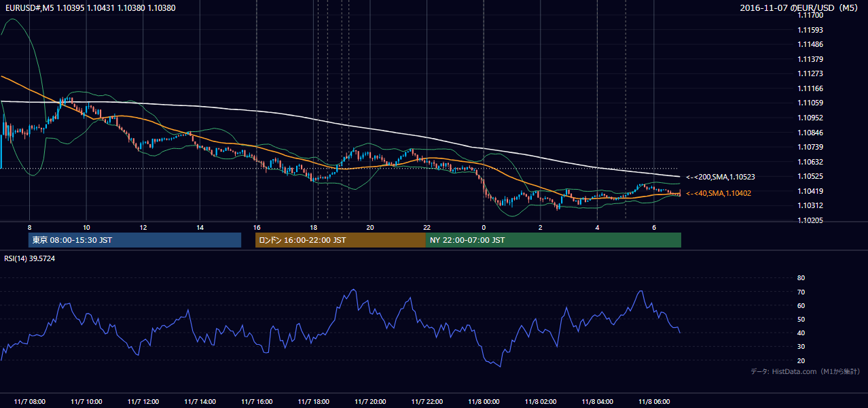Click price axis value 1.11059
This screenshot has width=868, height=408.
coord(811,103)
